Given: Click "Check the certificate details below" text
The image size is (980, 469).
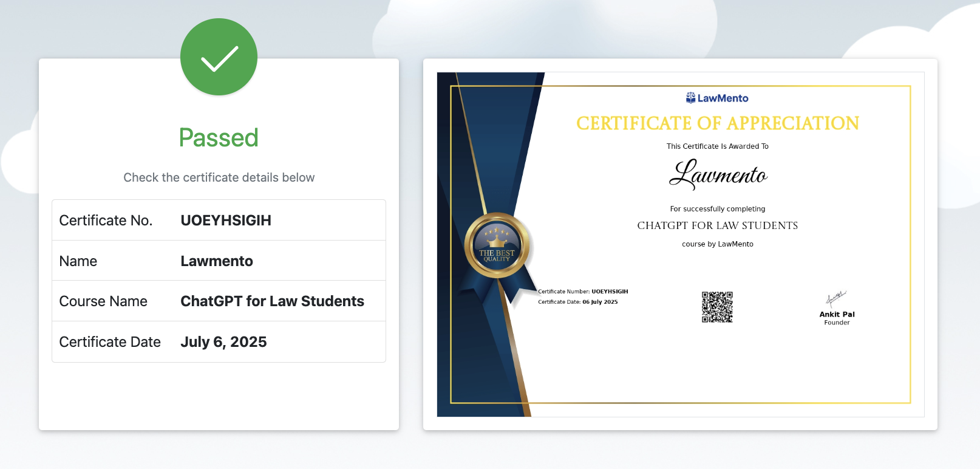Looking at the screenshot, I should coord(219,177).
